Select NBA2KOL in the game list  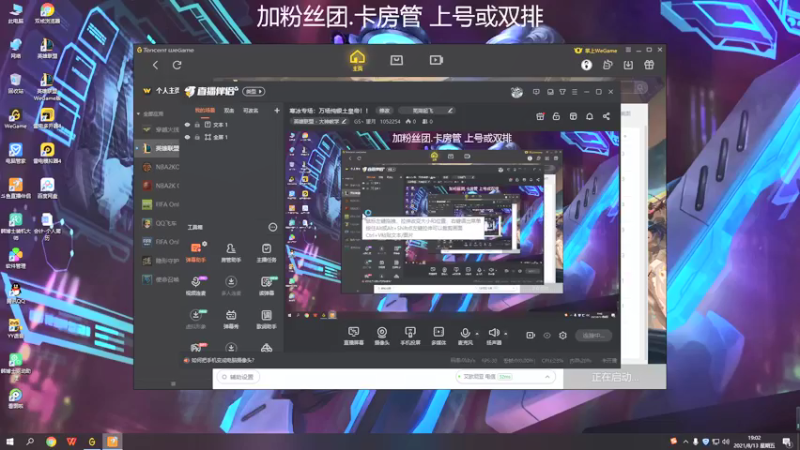tap(160, 167)
